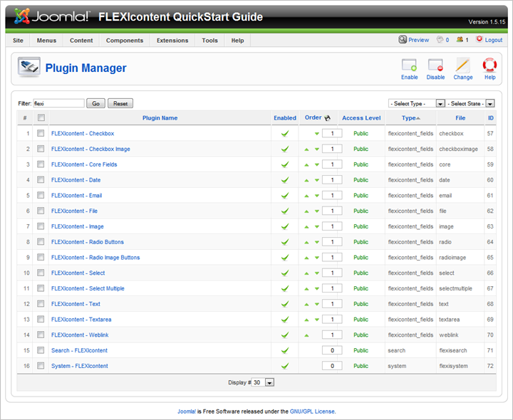The image size is (513, 420).
Task: Click the 'flexisearch' file cell
Action: click(x=453, y=350)
